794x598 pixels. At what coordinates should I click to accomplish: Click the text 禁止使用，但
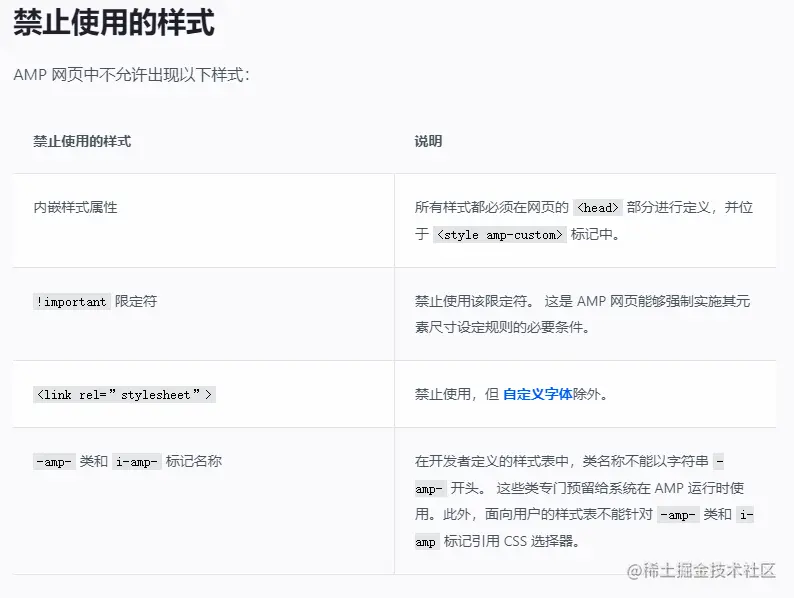pyautogui.click(x=457, y=394)
